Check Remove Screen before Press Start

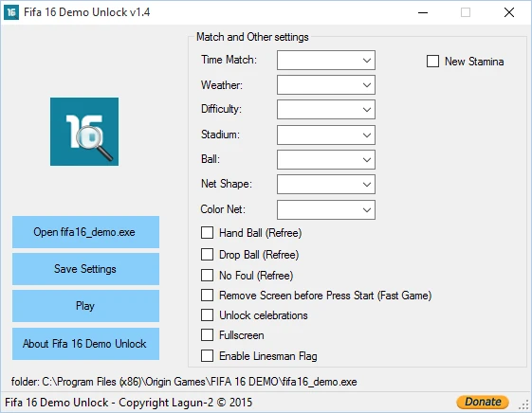207,296
